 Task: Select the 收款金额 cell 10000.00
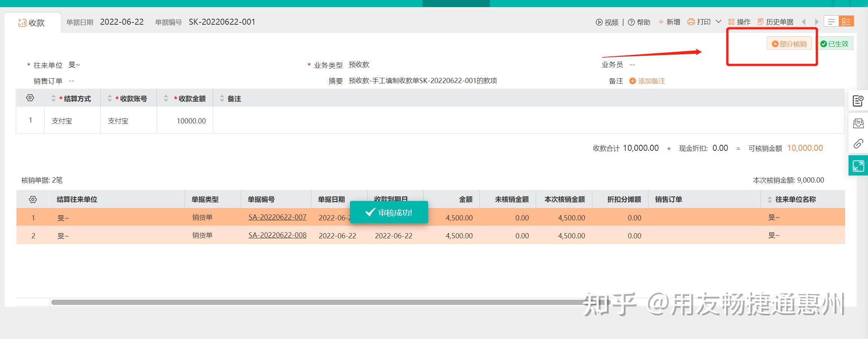185,120
